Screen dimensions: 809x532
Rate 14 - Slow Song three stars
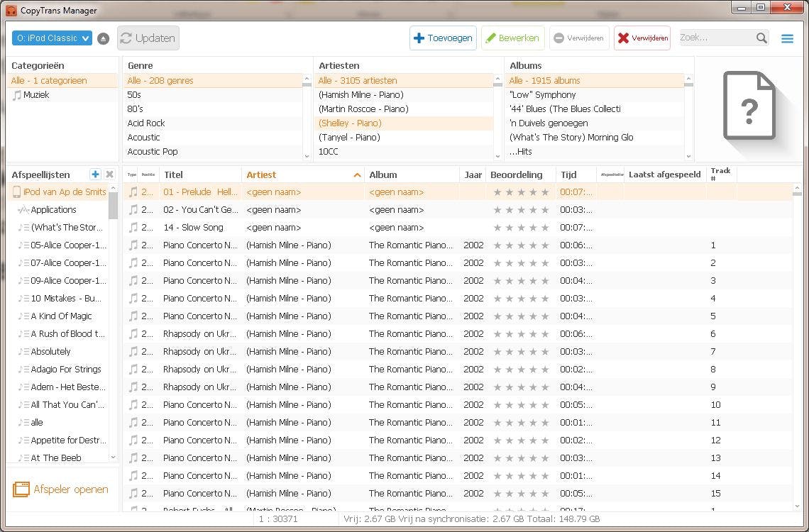pyautogui.click(x=521, y=227)
